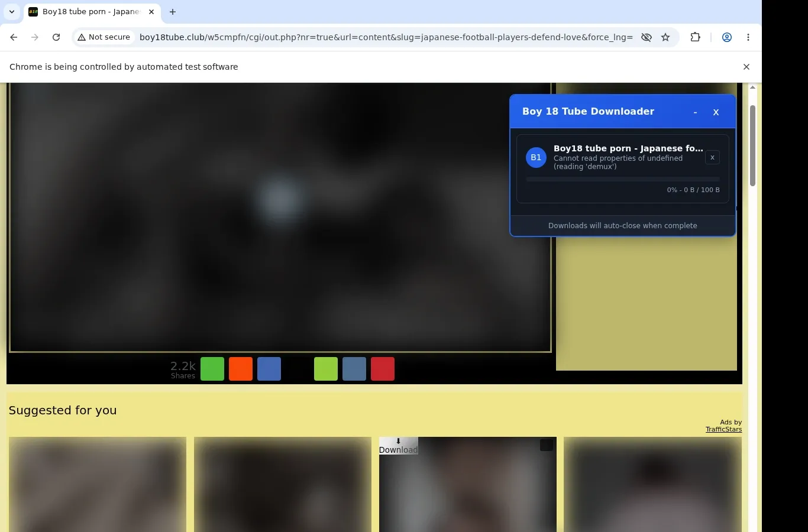Click the green share button
Viewport: 808px width, 532px height.
pyautogui.click(x=212, y=369)
